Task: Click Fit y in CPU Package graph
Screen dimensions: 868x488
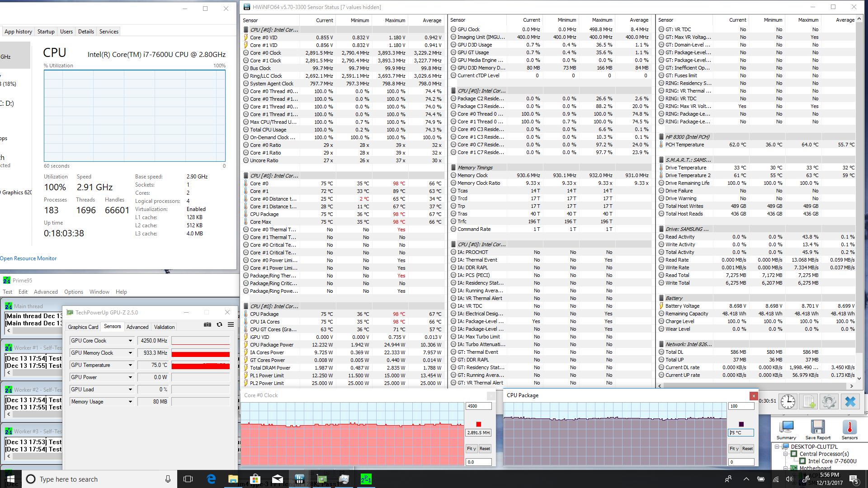Action: tap(734, 449)
